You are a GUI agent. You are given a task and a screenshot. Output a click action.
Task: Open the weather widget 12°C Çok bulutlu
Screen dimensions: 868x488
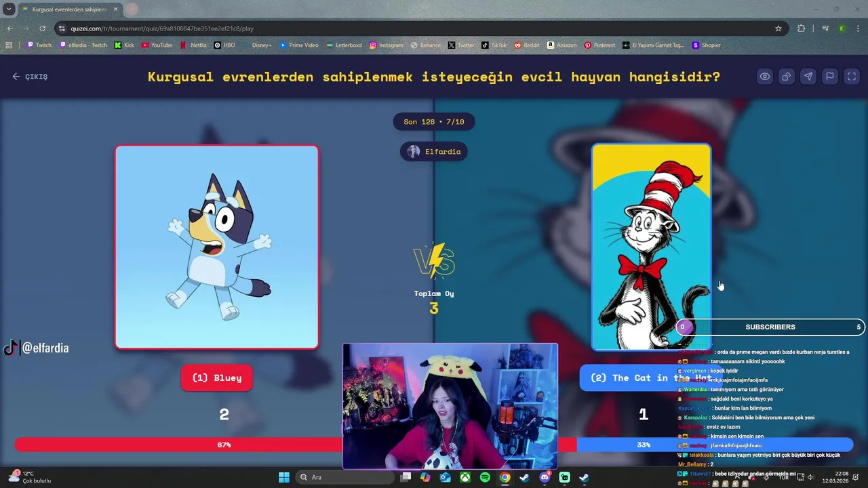click(x=31, y=477)
